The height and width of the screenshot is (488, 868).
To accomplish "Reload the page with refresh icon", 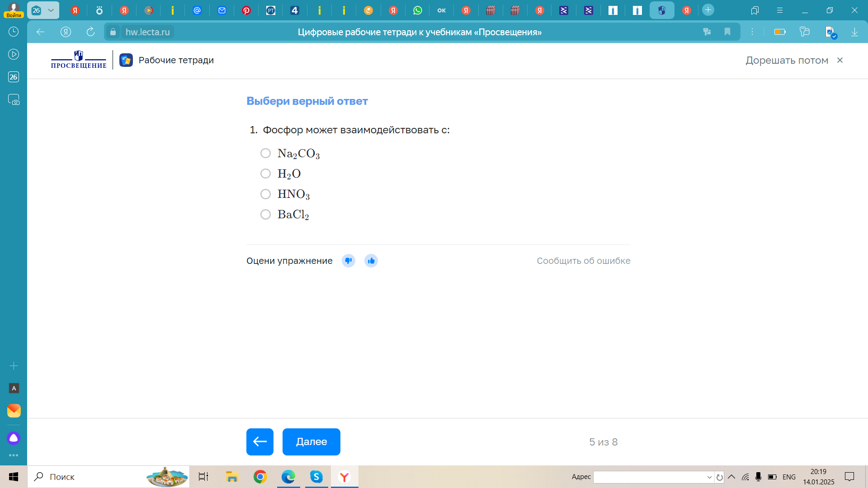I will click(90, 32).
